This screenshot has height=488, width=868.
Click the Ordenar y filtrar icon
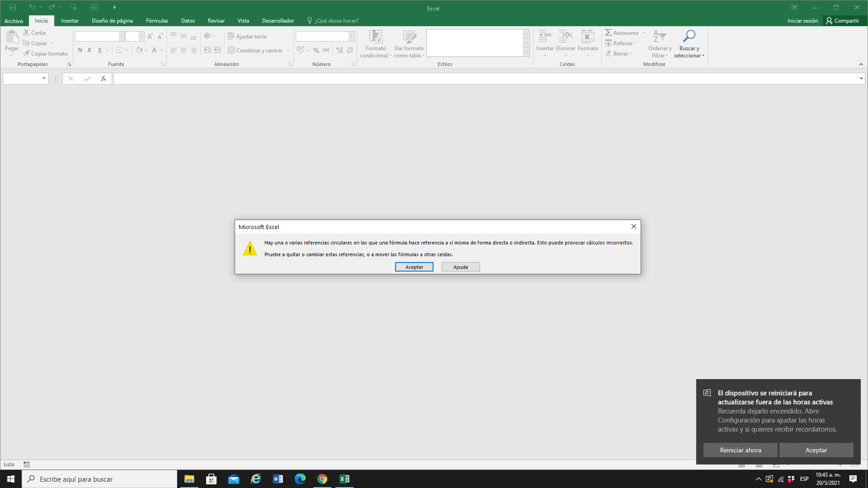[660, 36]
